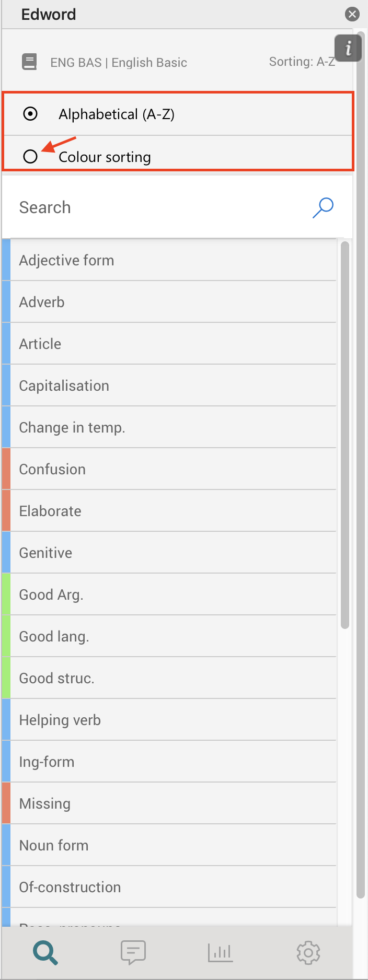Close the Edword panel
This screenshot has height=980, width=368.
tap(352, 14)
